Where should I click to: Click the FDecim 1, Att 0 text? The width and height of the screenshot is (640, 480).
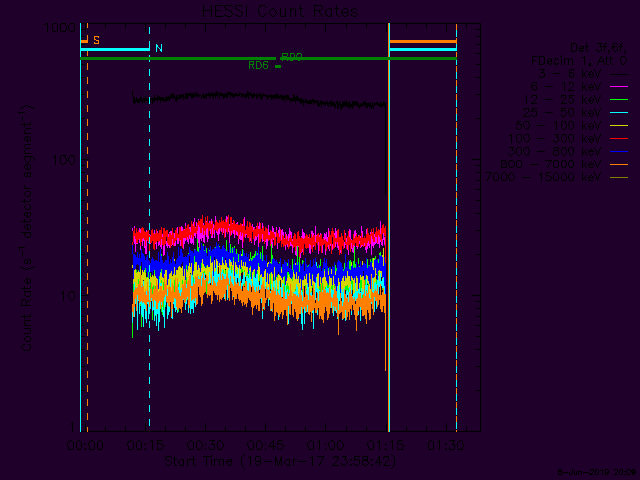tap(579, 61)
